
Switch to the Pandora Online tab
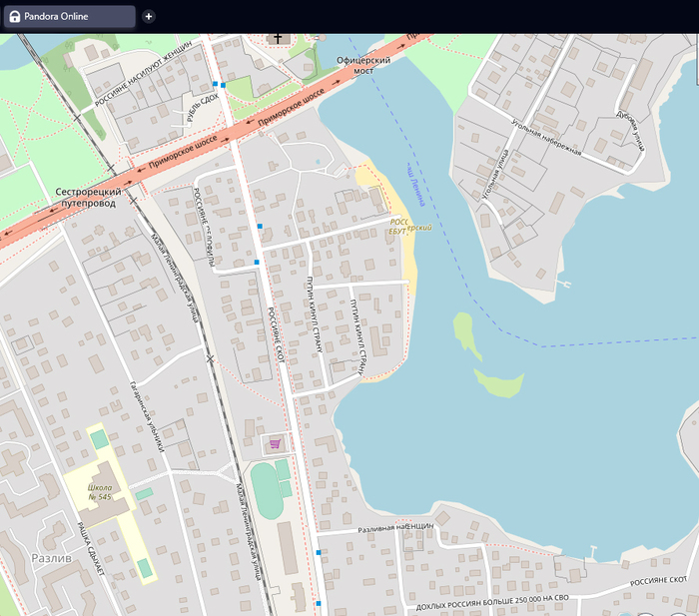tap(70, 17)
